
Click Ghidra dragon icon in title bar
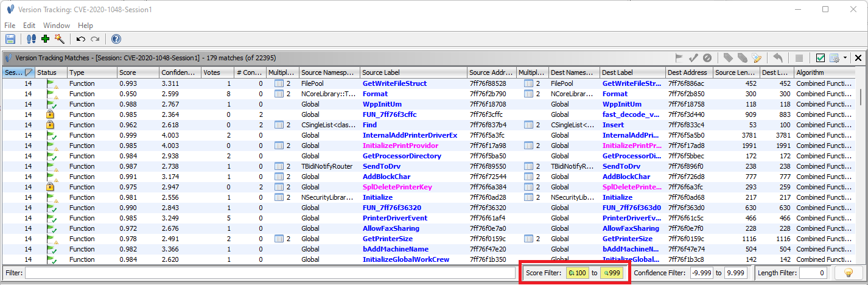point(10,10)
